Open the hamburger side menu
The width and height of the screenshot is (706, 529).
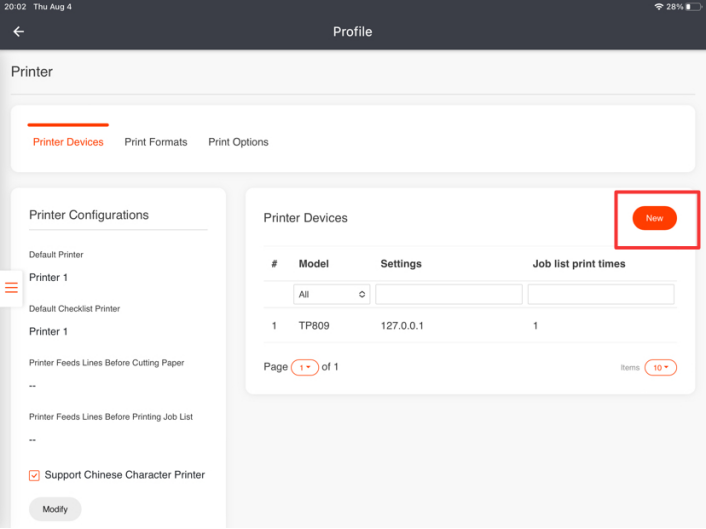pyautogui.click(x=12, y=288)
